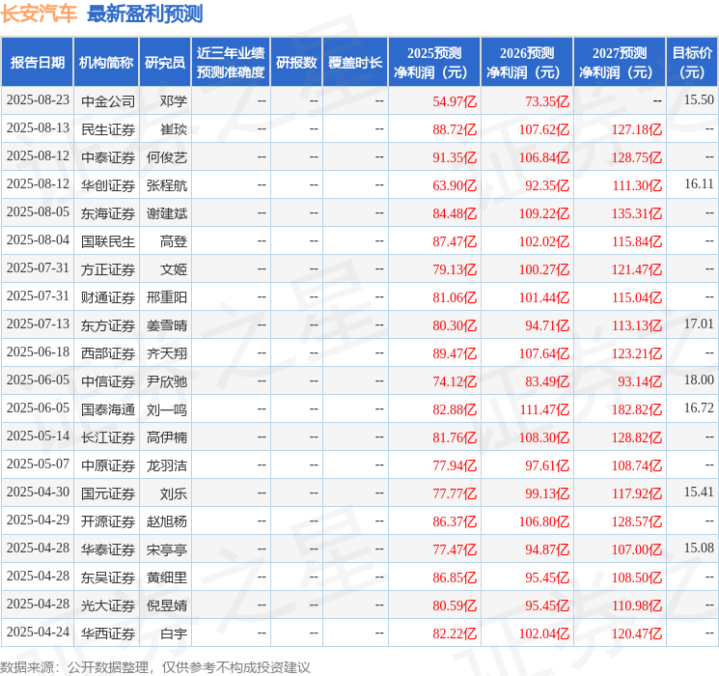The height and width of the screenshot is (676, 719).
Task: Click the 近三年业绩预测准确度 column header
Action: pyautogui.click(x=231, y=62)
